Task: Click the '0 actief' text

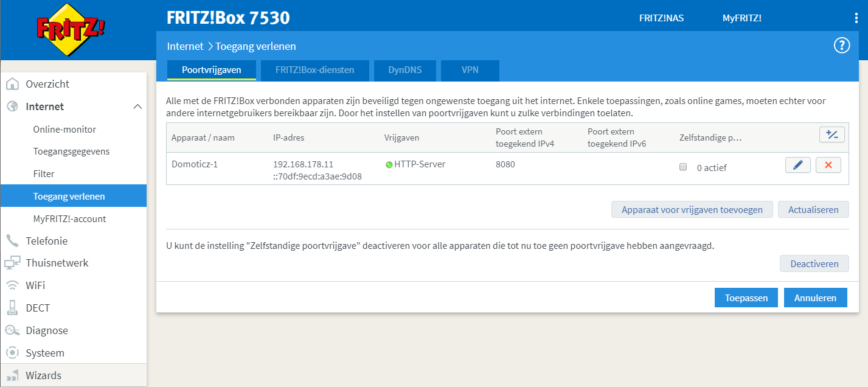Action: 712,167
